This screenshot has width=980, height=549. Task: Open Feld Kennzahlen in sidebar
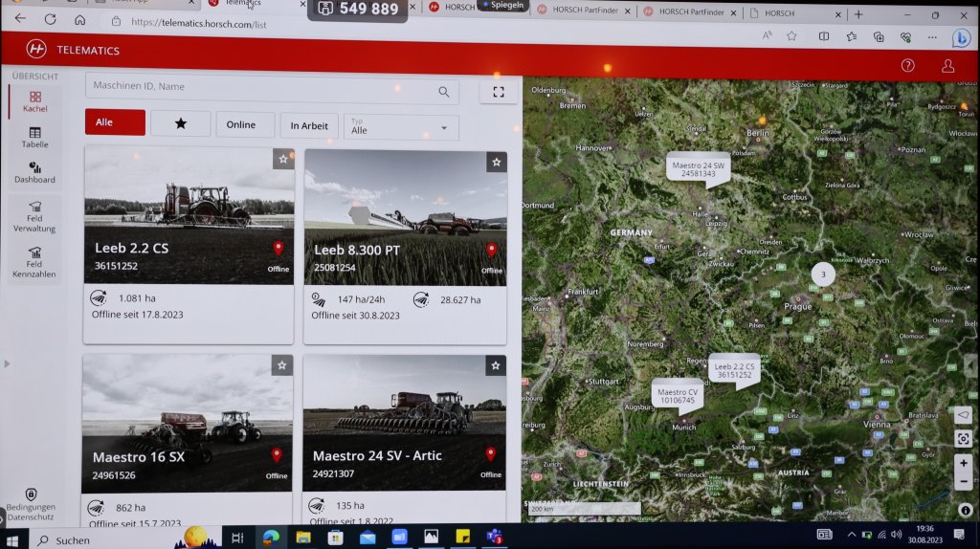pyautogui.click(x=34, y=262)
